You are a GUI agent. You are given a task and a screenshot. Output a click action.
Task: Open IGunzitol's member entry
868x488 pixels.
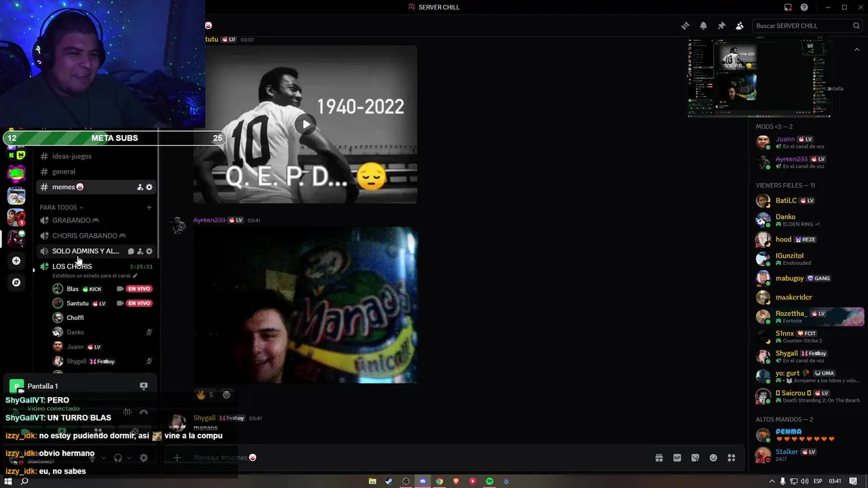tap(808, 259)
